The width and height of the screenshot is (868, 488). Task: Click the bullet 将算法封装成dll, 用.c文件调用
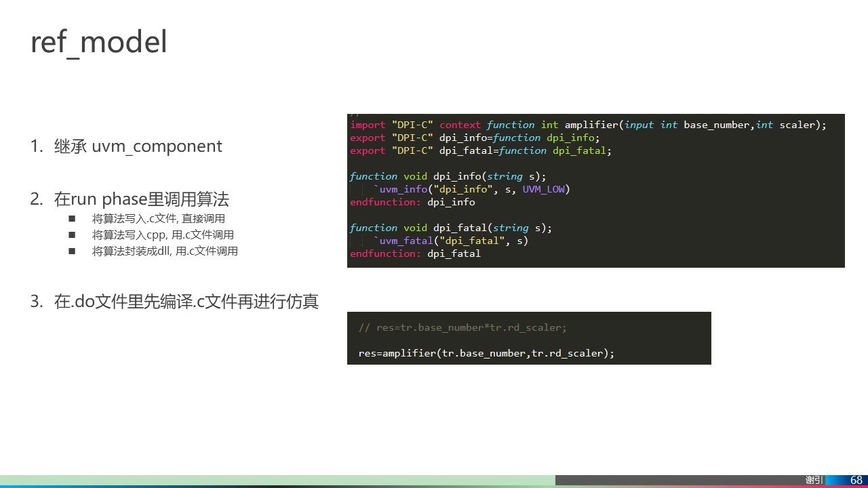[165, 251]
